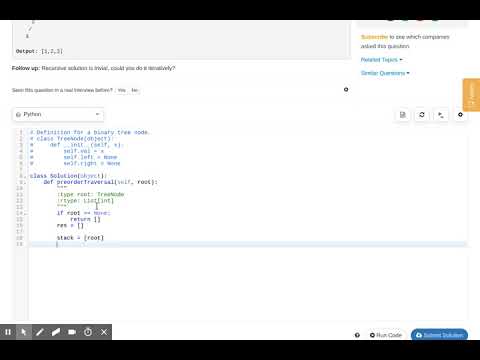Click the Submit Solution button
480x360 pixels.
[439, 335]
